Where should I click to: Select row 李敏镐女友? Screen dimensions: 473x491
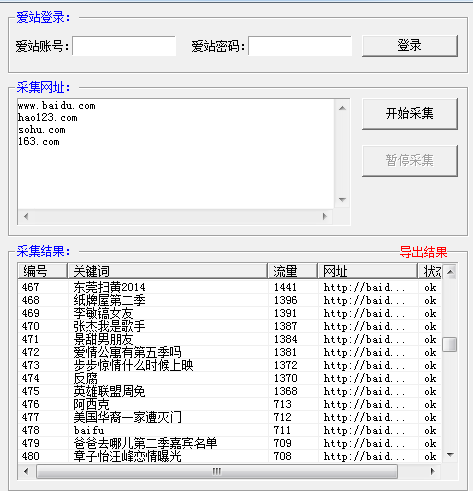point(230,313)
